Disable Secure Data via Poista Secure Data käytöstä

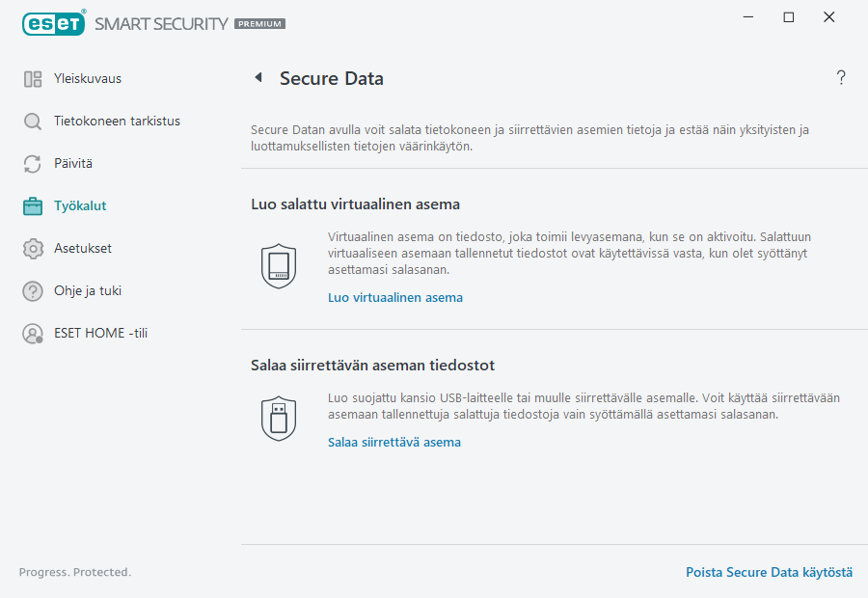point(769,572)
